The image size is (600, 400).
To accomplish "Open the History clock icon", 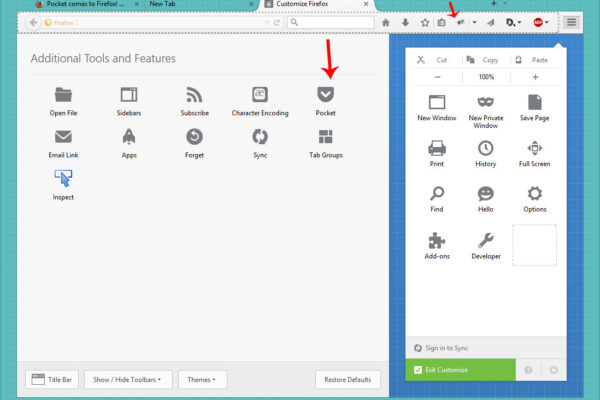I will (486, 148).
